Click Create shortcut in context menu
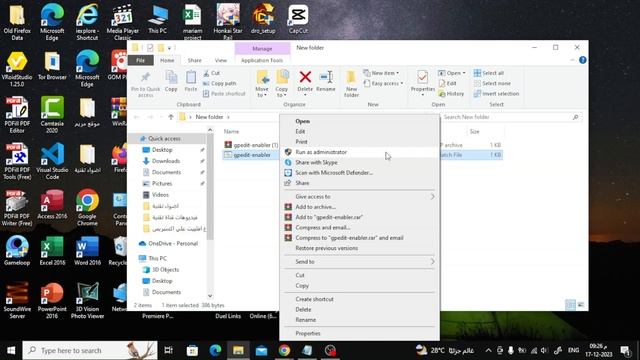 point(359,299)
